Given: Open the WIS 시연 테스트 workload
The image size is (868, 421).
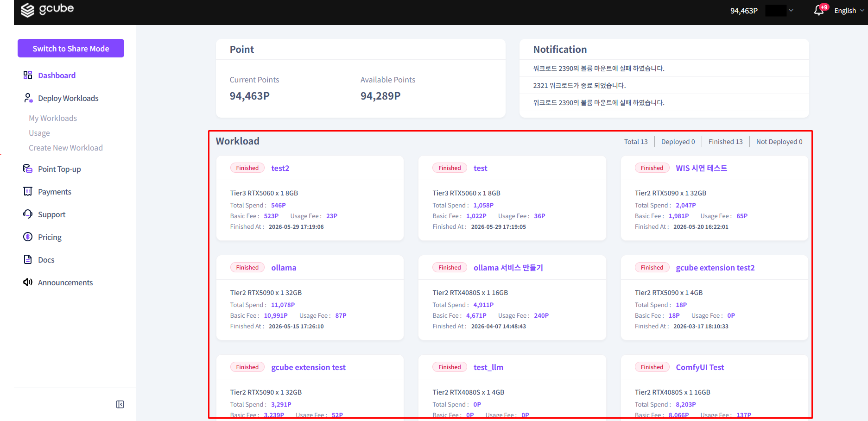Looking at the screenshot, I should [x=702, y=168].
